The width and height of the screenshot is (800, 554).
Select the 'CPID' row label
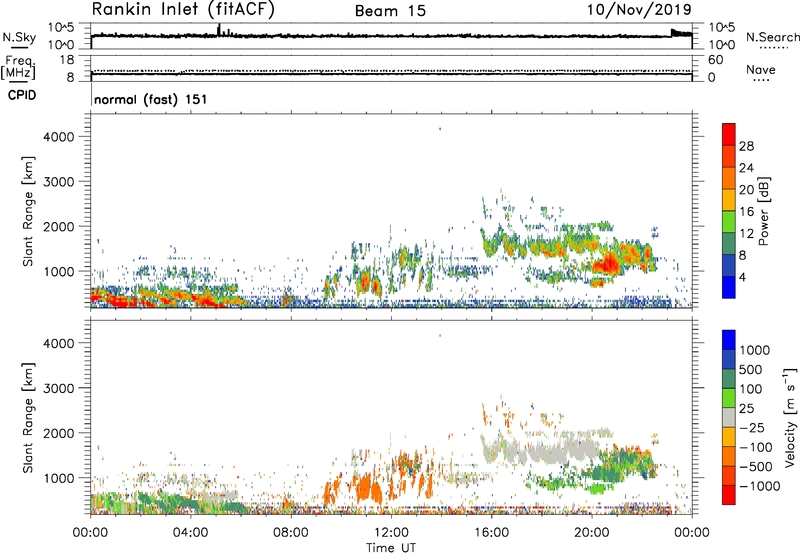coord(22,95)
